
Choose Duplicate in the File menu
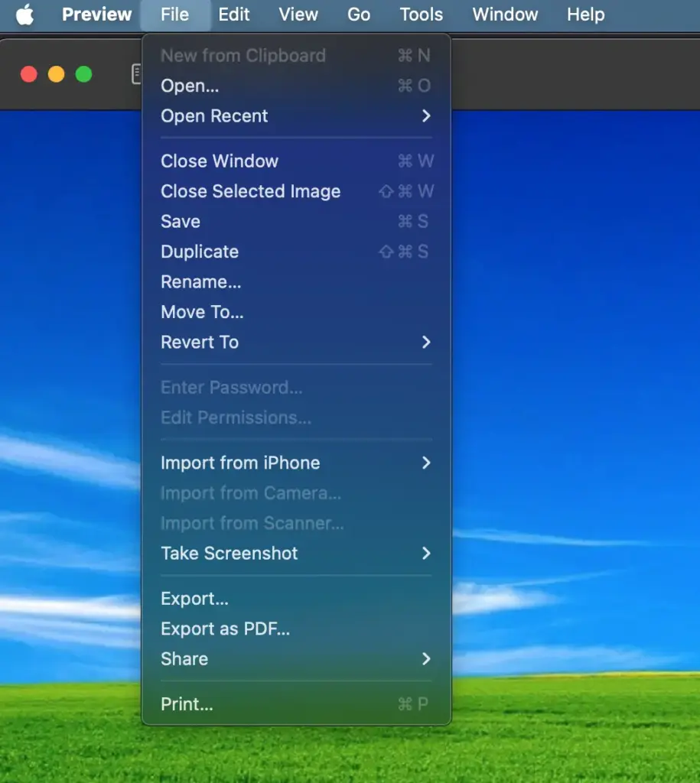pyautogui.click(x=296, y=252)
